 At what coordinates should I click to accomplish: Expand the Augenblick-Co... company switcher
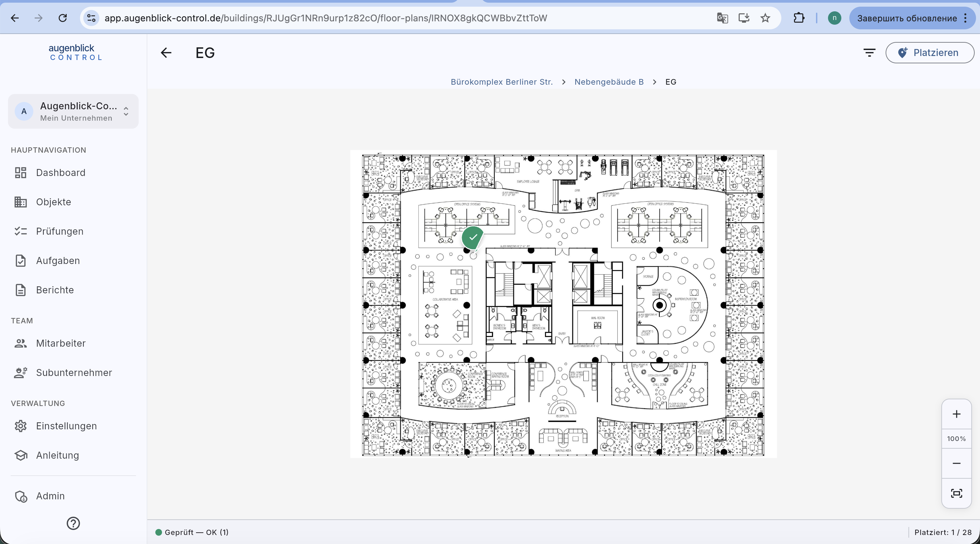click(73, 111)
